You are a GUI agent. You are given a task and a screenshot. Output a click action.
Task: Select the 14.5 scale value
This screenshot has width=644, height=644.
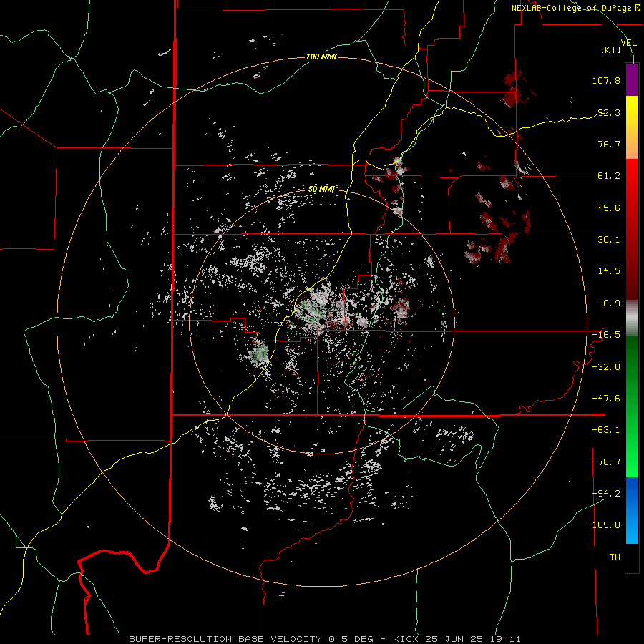click(x=609, y=271)
